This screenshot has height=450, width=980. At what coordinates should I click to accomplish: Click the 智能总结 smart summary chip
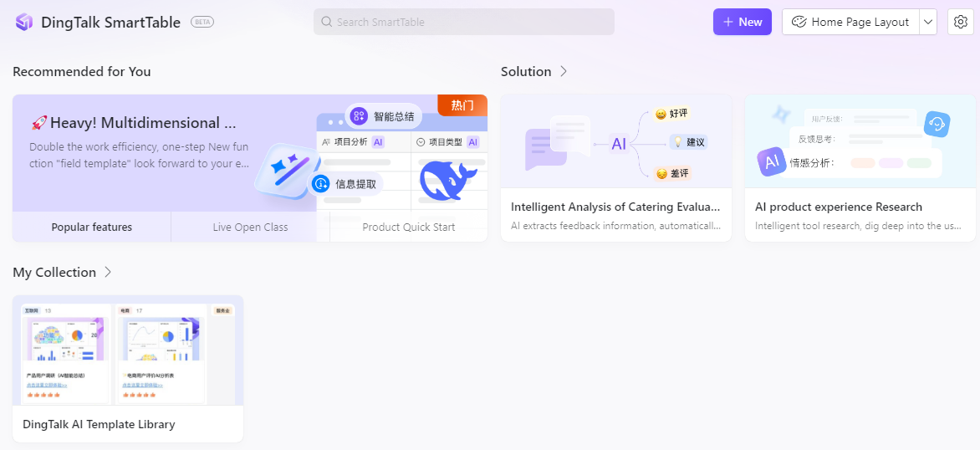385,115
